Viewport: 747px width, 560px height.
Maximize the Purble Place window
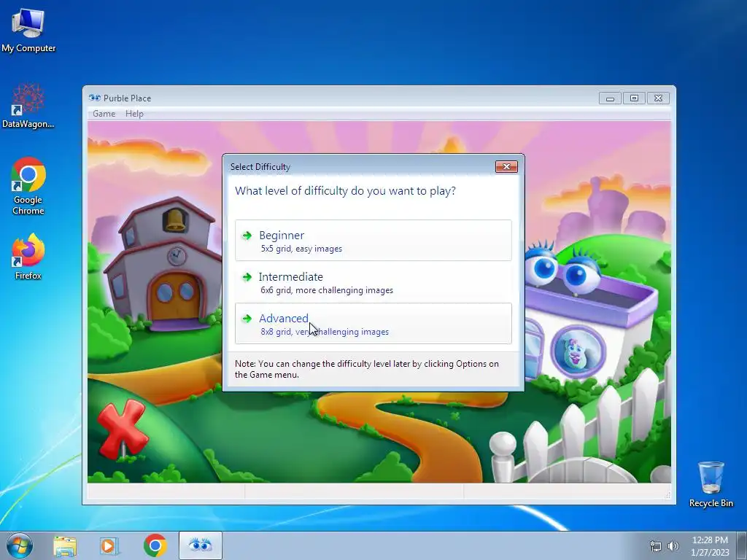[x=634, y=98]
